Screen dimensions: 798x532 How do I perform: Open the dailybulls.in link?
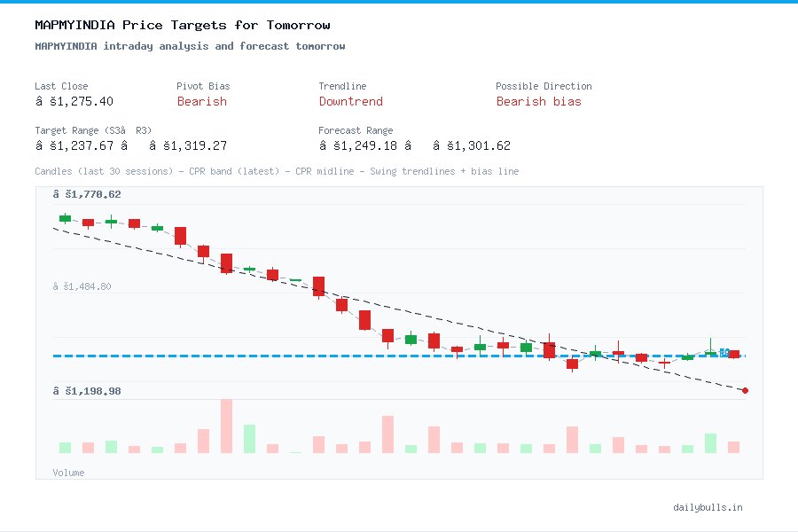[708, 507]
